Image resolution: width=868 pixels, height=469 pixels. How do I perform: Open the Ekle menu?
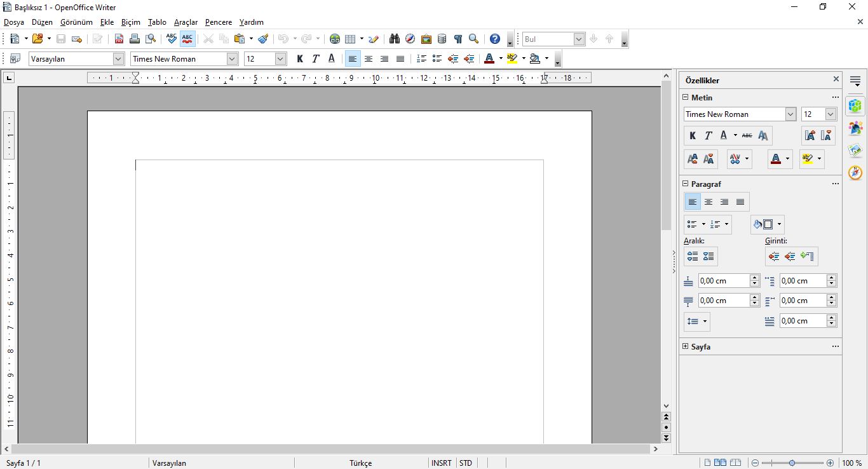click(107, 22)
